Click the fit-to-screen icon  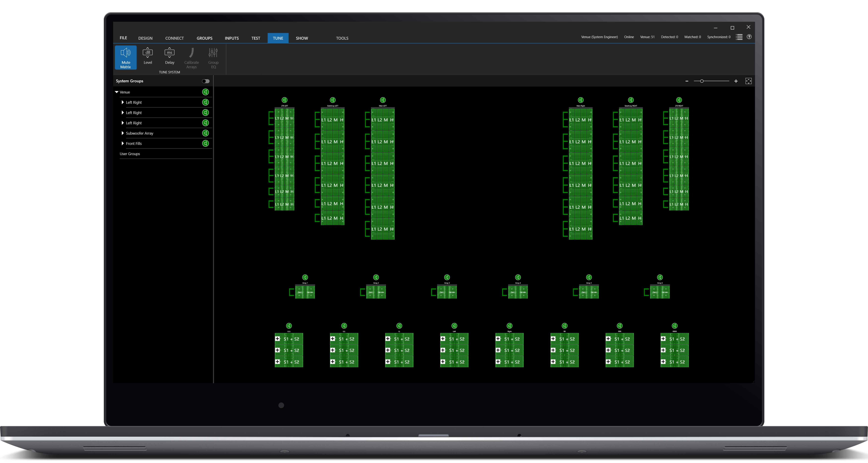point(748,81)
